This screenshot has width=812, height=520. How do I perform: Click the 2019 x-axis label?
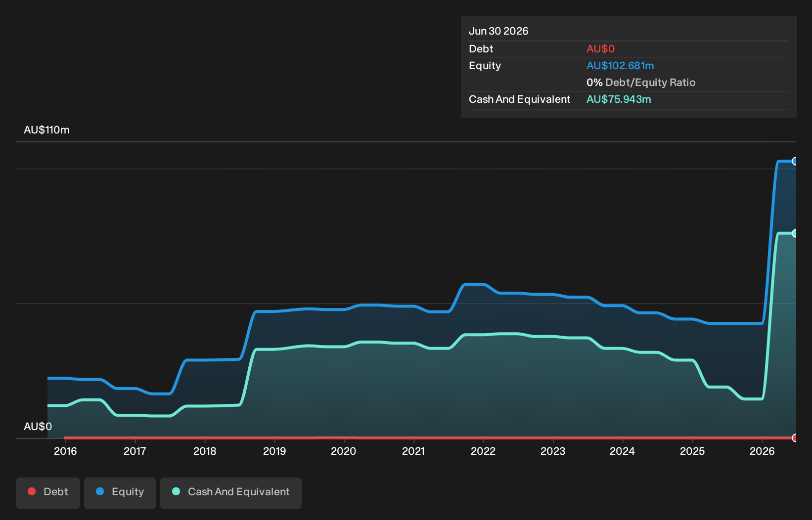pos(274,451)
